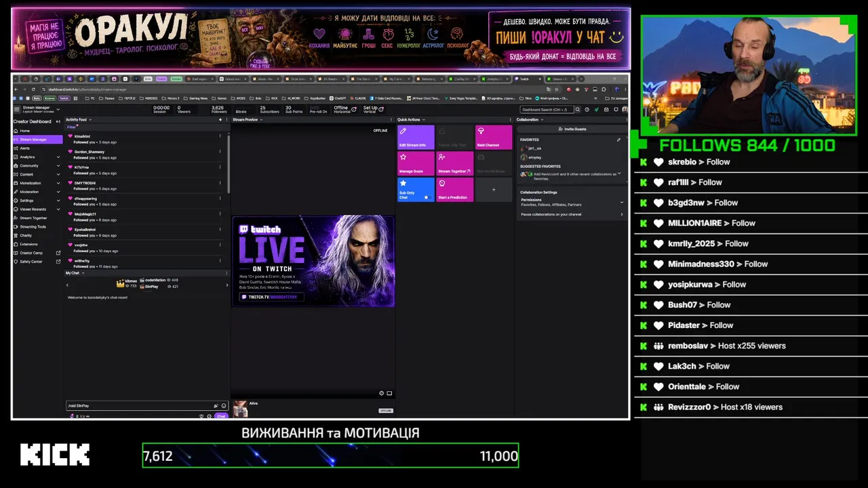The width and height of the screenshot is (868, 488).
Task: Expand the Moderation section chevron
Action: point(58,192)
